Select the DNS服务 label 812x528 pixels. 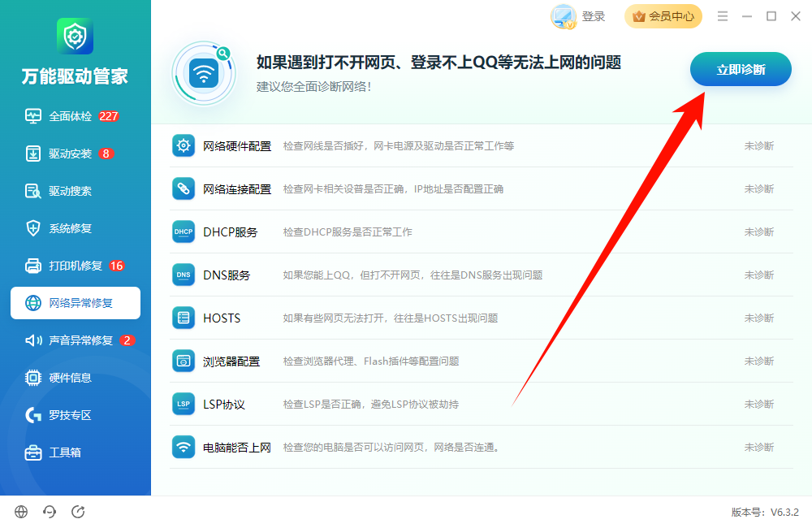point(227,275)
